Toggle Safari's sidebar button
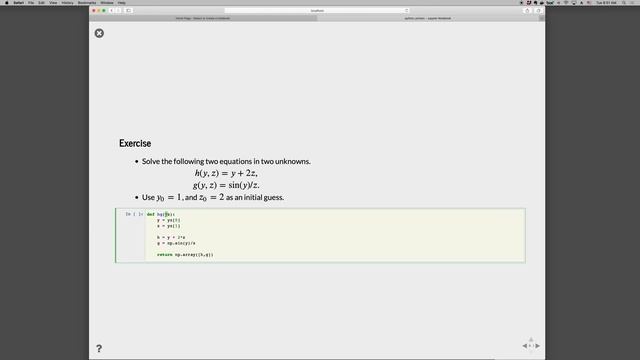The height and width of the screenshot is (360, 640). [x=129, y=11]
